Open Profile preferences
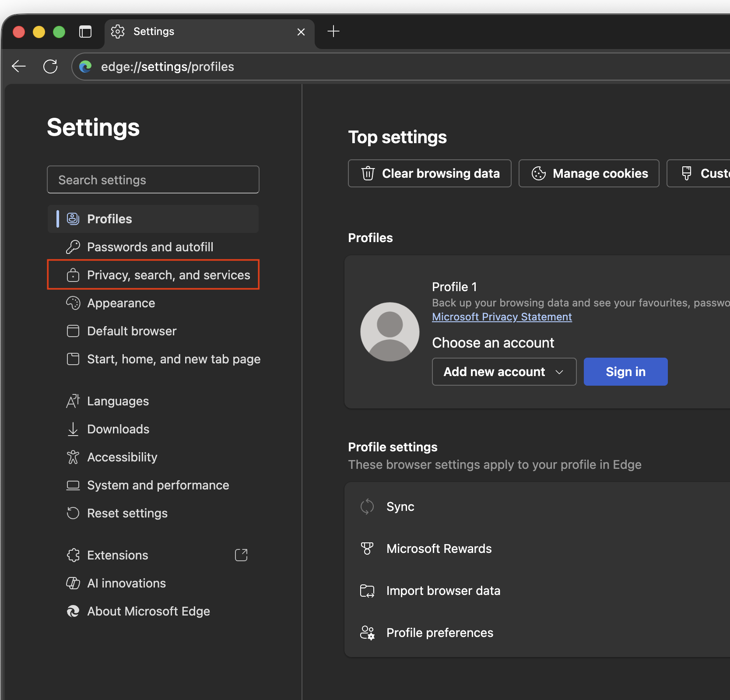730x700 pixels. [537, 633]
